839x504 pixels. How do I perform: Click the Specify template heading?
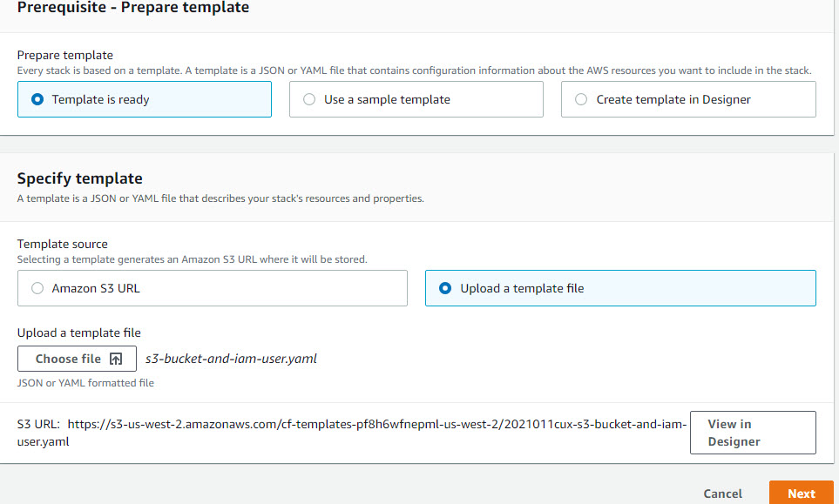[x=80, y=178]
